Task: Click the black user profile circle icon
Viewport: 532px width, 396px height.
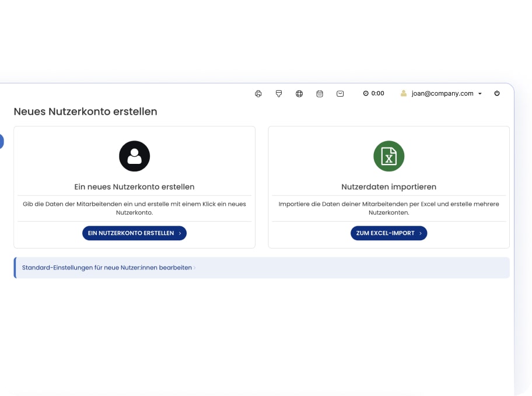Action: pyautogui.click(x=134, y=156)
